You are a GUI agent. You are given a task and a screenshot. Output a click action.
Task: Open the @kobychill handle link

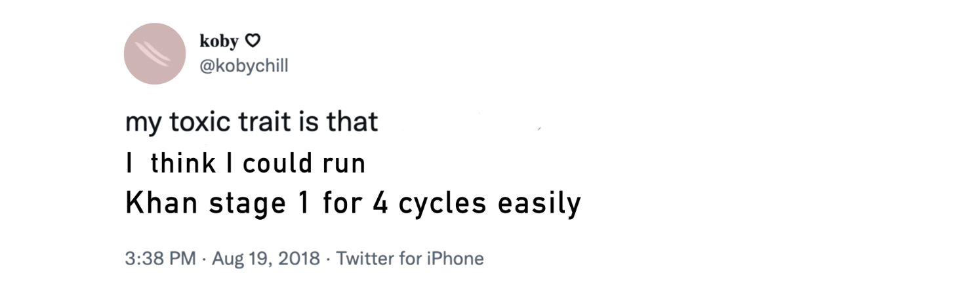243,66
